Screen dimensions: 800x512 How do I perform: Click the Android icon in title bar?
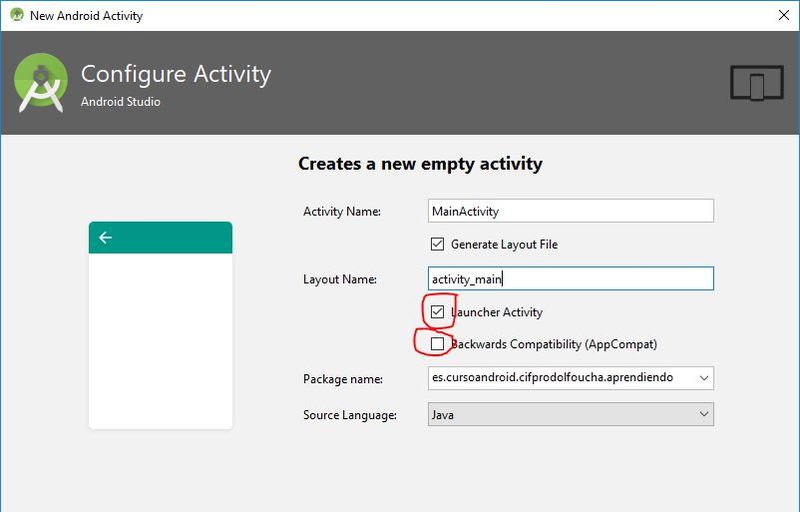click(x=17, y=15)
